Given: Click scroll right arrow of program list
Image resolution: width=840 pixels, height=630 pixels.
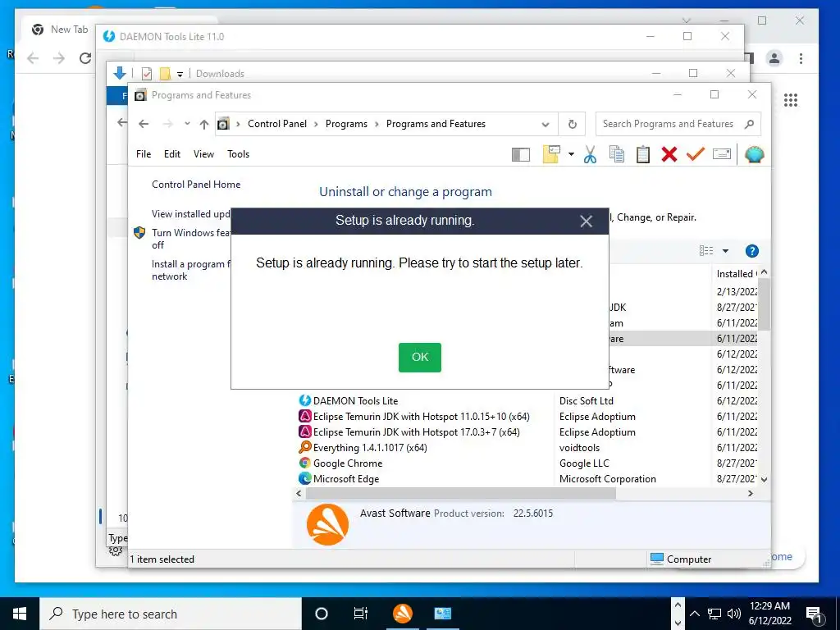Looking at the screenshot, I should click(x=751, y=493).
